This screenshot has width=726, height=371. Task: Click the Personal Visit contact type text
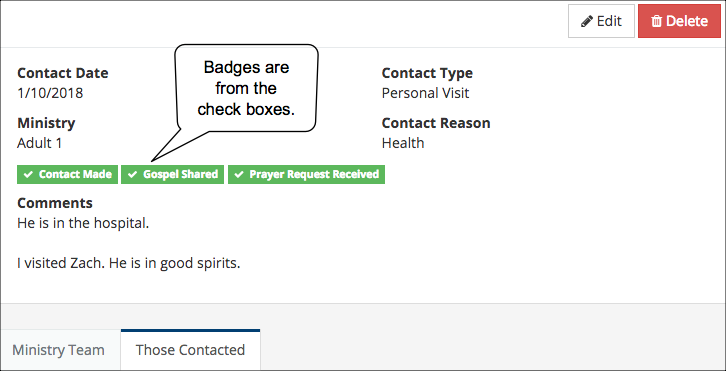coord(426,93)
